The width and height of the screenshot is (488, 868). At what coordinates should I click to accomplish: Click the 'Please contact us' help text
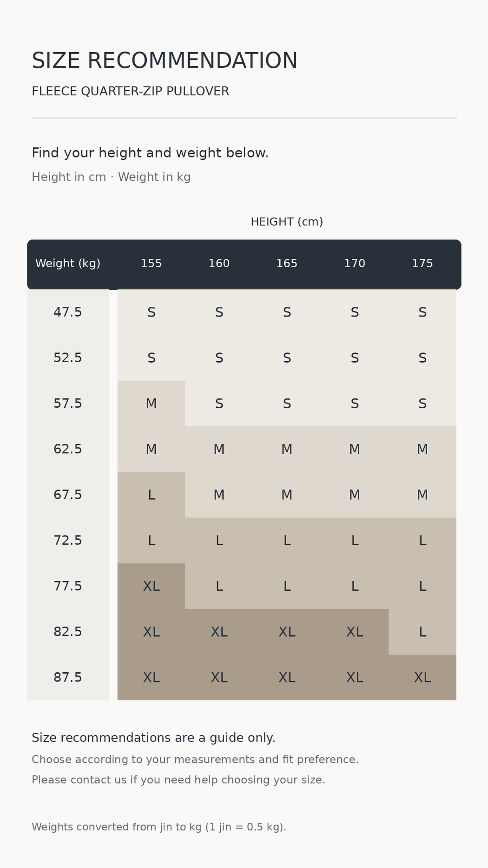(178, 780)
